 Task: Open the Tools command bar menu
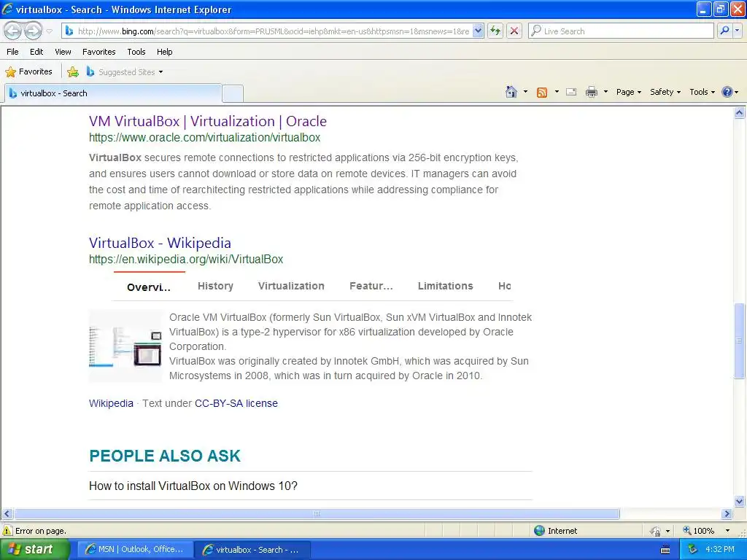click(x=702, y=92)
